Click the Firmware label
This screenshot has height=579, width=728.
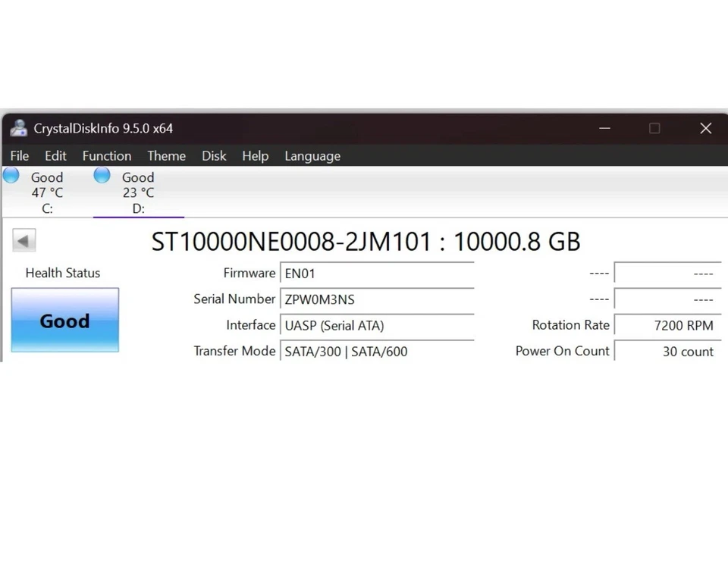coord(249,273)
